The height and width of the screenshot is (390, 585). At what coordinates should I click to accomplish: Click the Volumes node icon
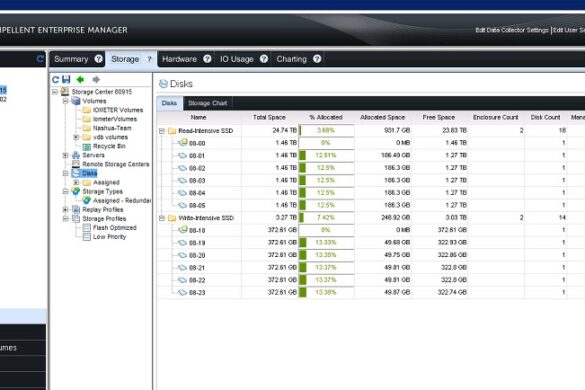76,101
